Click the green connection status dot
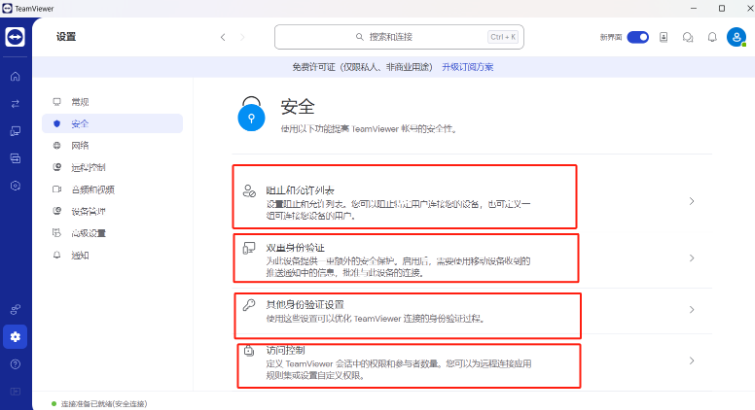The width and height of the screenshot is (755, 410). point(54,404)
